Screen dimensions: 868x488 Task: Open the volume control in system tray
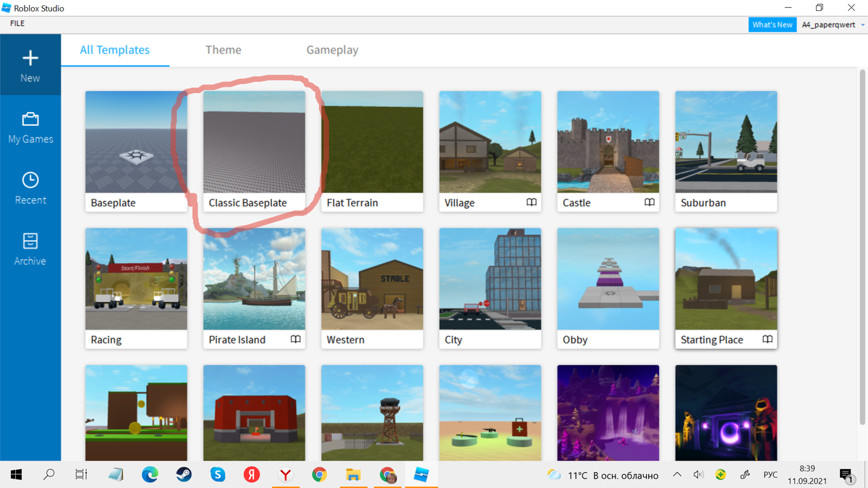coord(698,475)
